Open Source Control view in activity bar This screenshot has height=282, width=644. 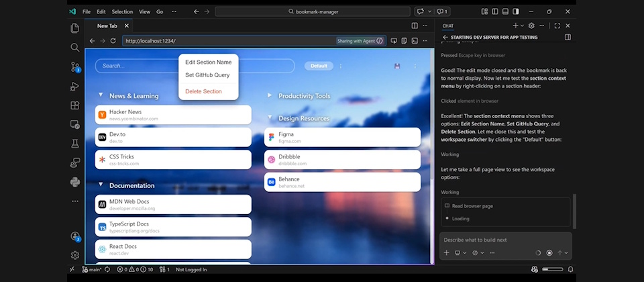(75, 66)
